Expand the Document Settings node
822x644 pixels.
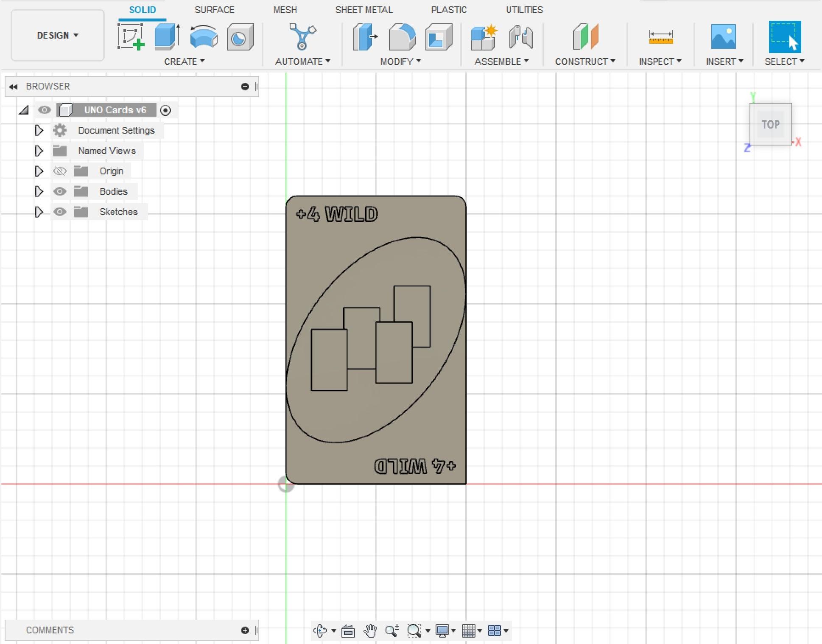point(39,130)
